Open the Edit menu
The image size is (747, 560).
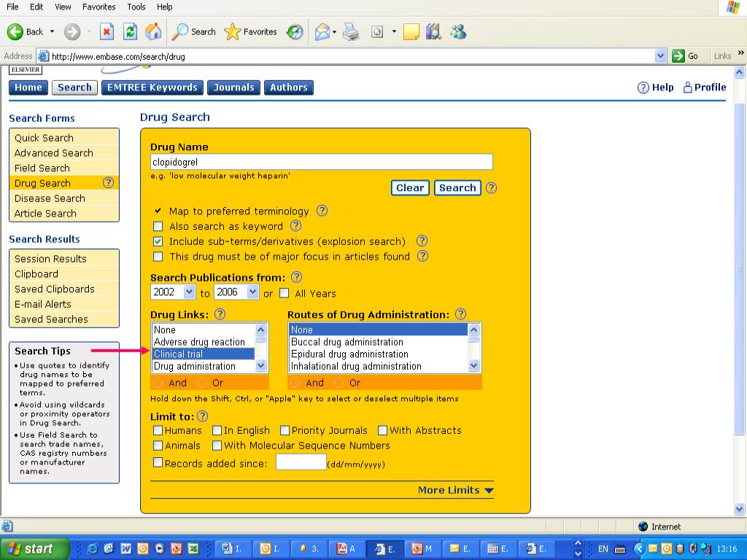click(36, 7)
